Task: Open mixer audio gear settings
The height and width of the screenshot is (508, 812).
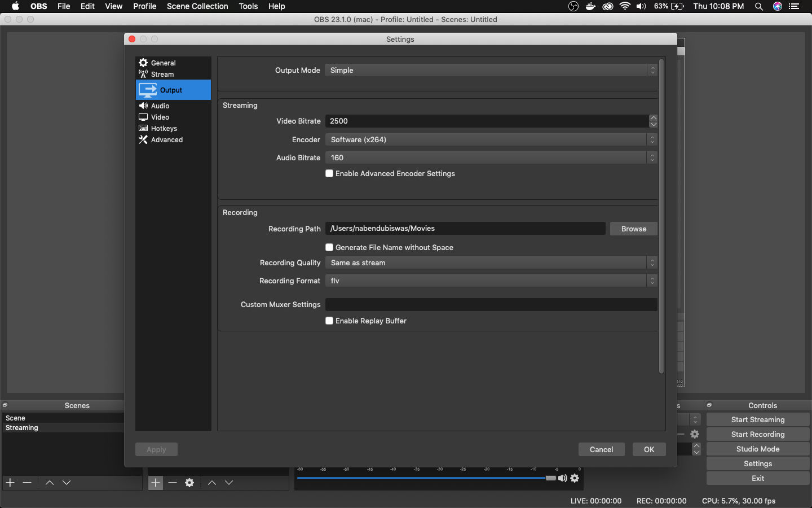Action: point(575,478)
